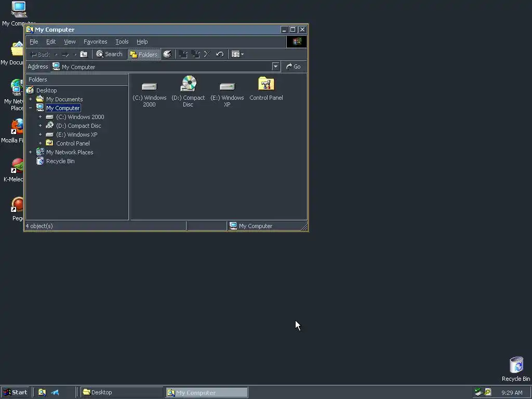Select Recycle Bin icon on desktop
This screenshot has height=399, width=532.
[516, 365]
